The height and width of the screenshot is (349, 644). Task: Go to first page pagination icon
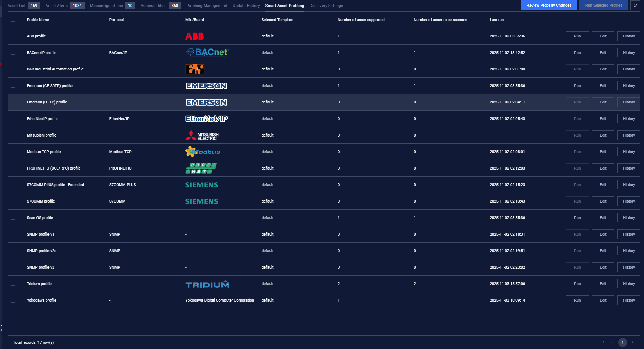point(603,342)
